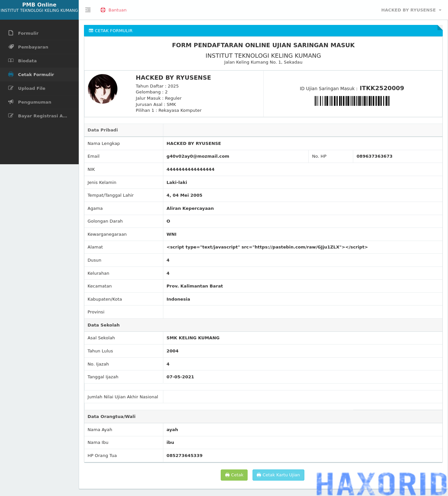Click the Alamat script text value
The height and width of the screenshot is (496, 448).
267,247
